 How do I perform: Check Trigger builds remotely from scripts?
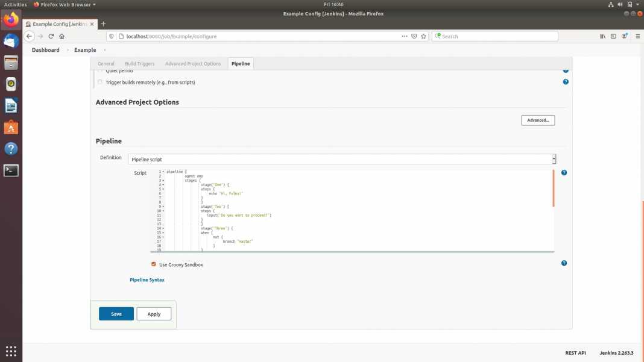[x=99, y=82]
